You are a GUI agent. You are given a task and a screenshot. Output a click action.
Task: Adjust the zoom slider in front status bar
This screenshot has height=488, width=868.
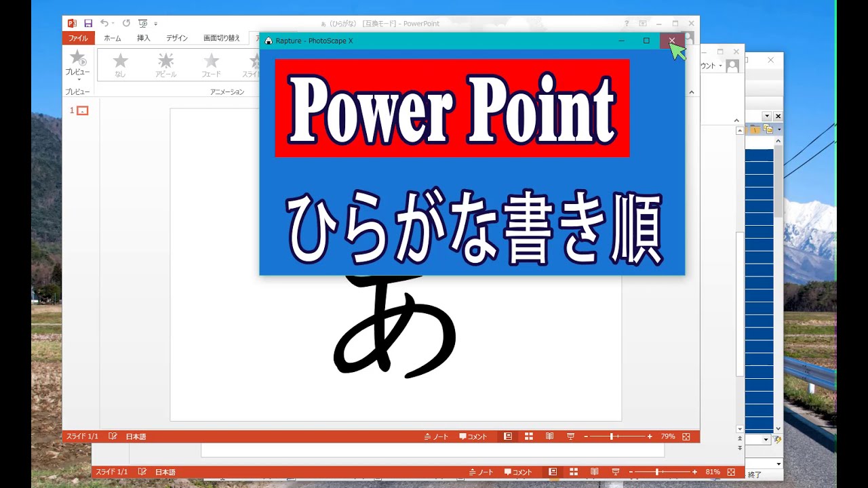(x=612, y=436)
